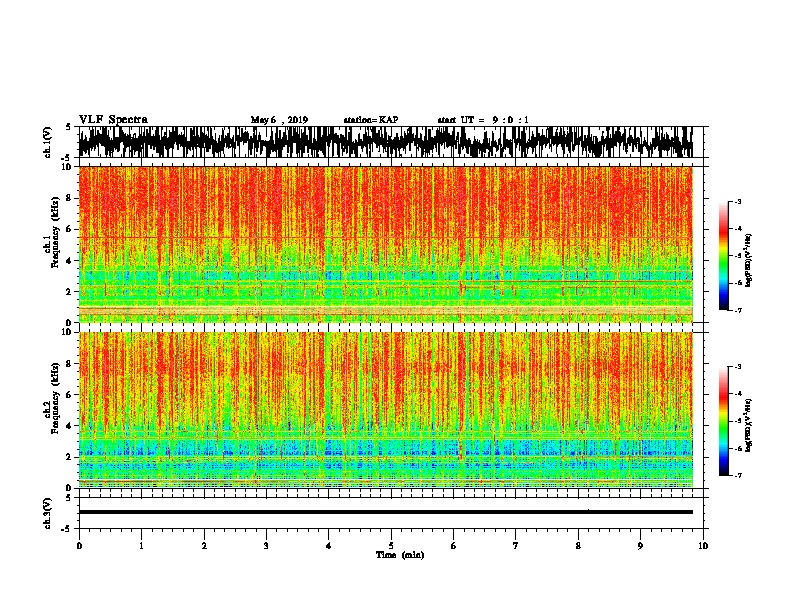The width and height of the screenshot is (792, 612).
Task: Click inside the ch.2 spectrogram panel
Action: (x=386, y=410)
